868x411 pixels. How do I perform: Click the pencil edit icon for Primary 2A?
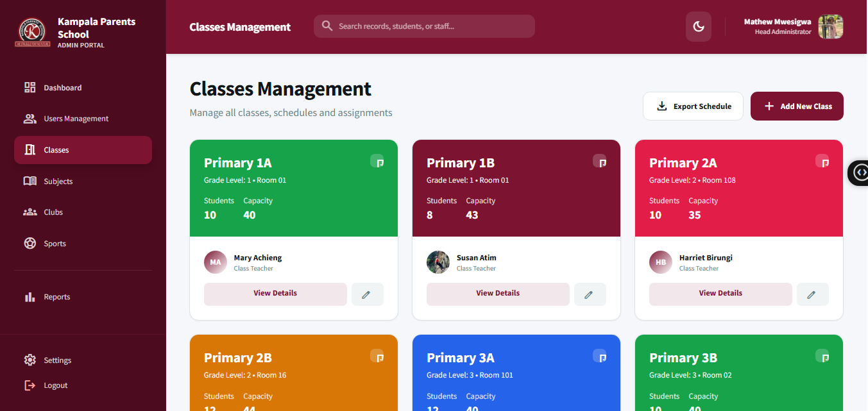click(812, 294)
